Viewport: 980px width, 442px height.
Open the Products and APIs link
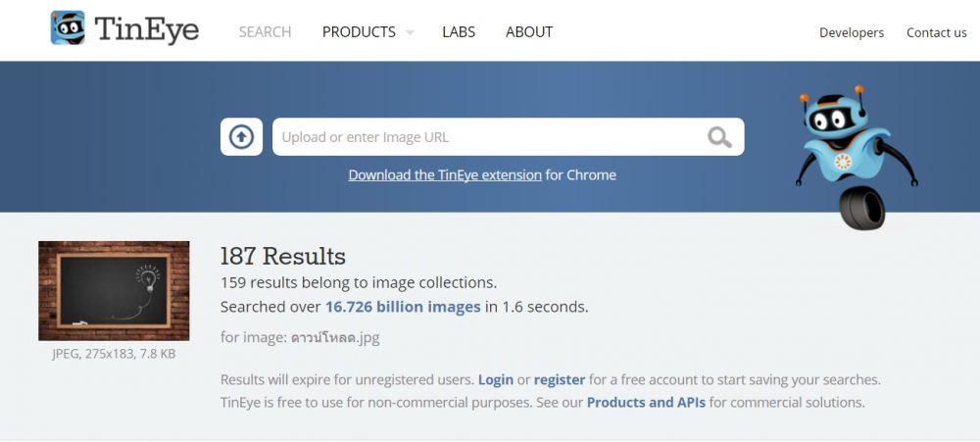(x=646, y=403)
